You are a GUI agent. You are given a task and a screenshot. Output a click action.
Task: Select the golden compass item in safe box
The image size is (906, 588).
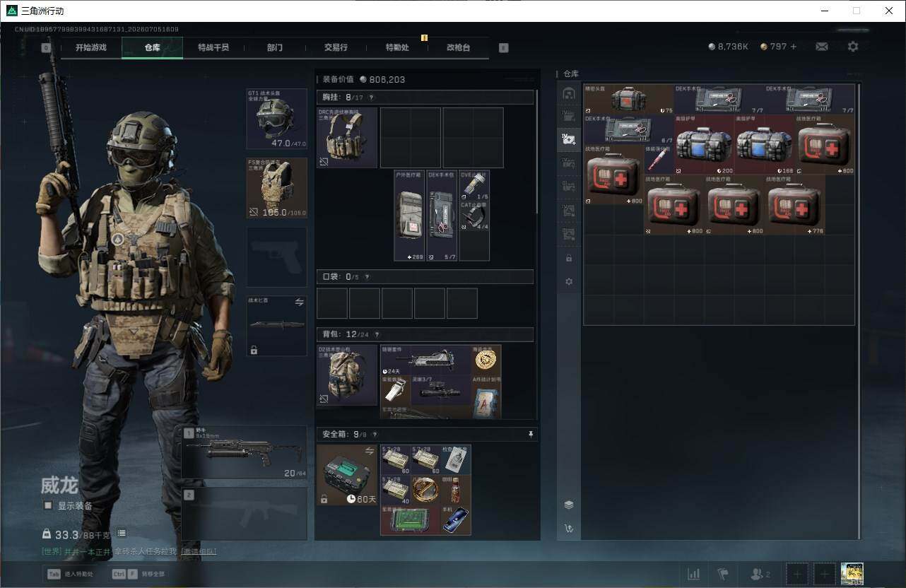click(425, 490)
